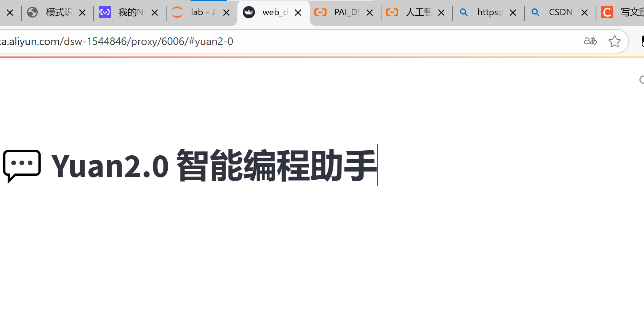Viewport: 644px width, 330px height.
Task: Click the purple favicon of 我的N tab
Action: [105, 13]
